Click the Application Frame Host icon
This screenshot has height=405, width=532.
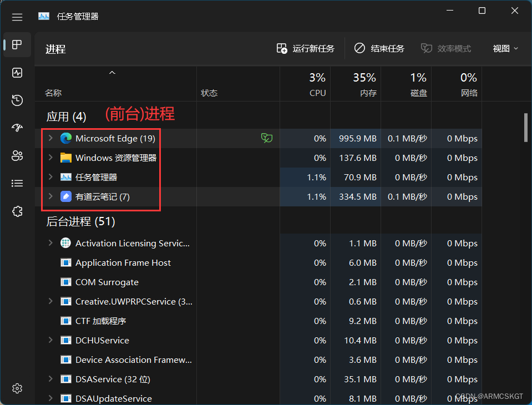tap(66, 262)
